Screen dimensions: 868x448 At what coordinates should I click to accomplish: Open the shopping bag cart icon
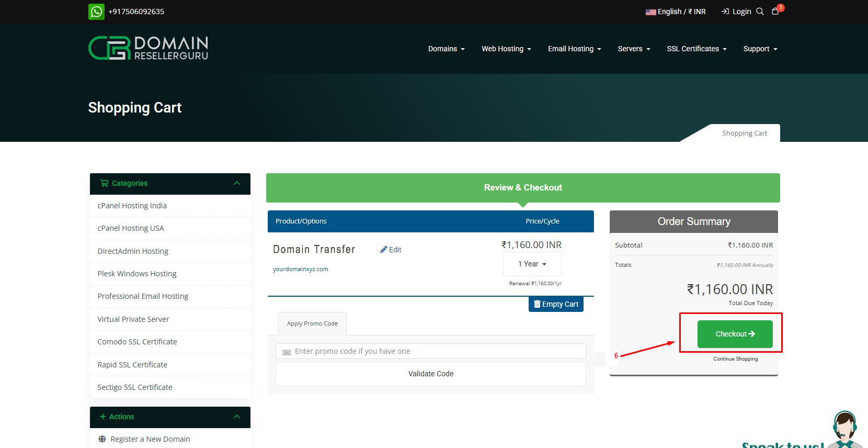click(x=775, y=12)
